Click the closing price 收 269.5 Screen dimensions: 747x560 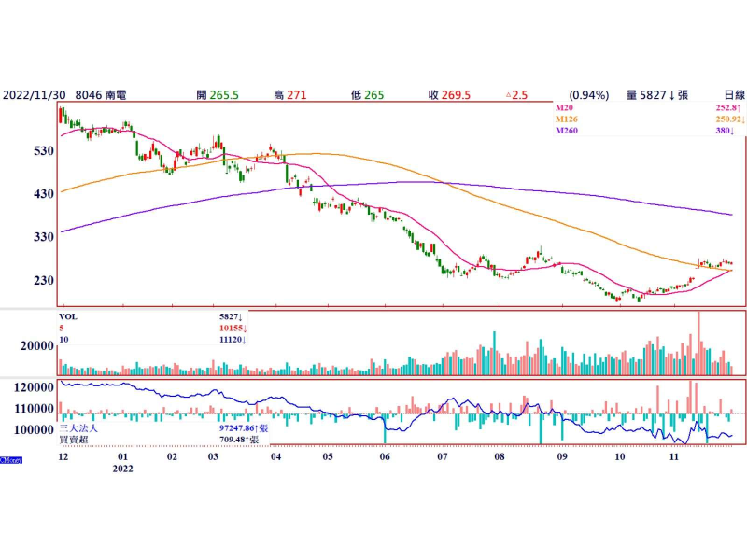click(x=449, y=95)
